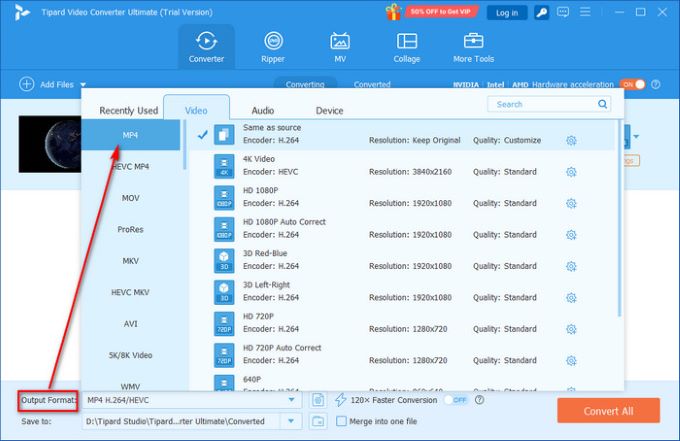Open the save folder icon

[317, 421]
